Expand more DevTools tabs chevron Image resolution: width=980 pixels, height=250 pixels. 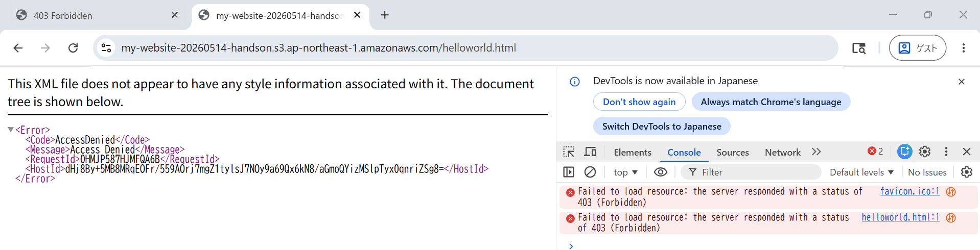coord(816,152)
